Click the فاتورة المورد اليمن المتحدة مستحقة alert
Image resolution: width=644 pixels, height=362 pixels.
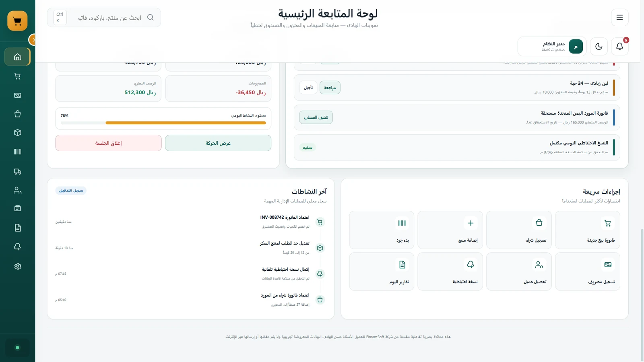tap(457, 117)
